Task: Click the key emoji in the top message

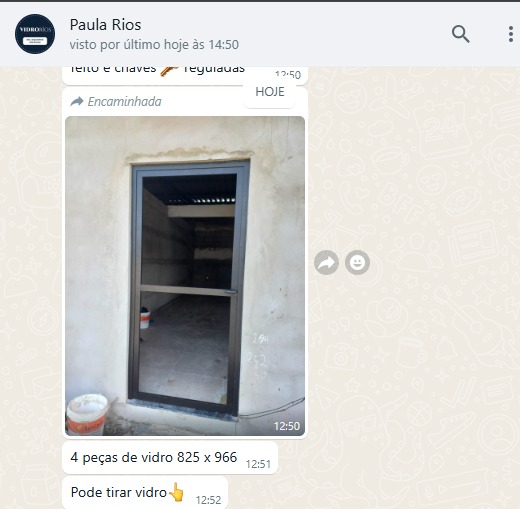Action: coord(169,71)
